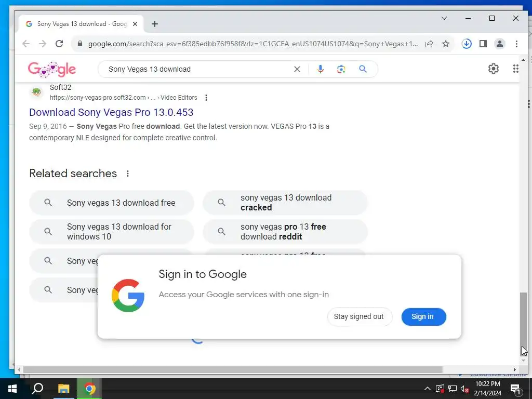Open a new tab with the plus button
Viewport: 532px width, 399px height.
tap(155, 24)
